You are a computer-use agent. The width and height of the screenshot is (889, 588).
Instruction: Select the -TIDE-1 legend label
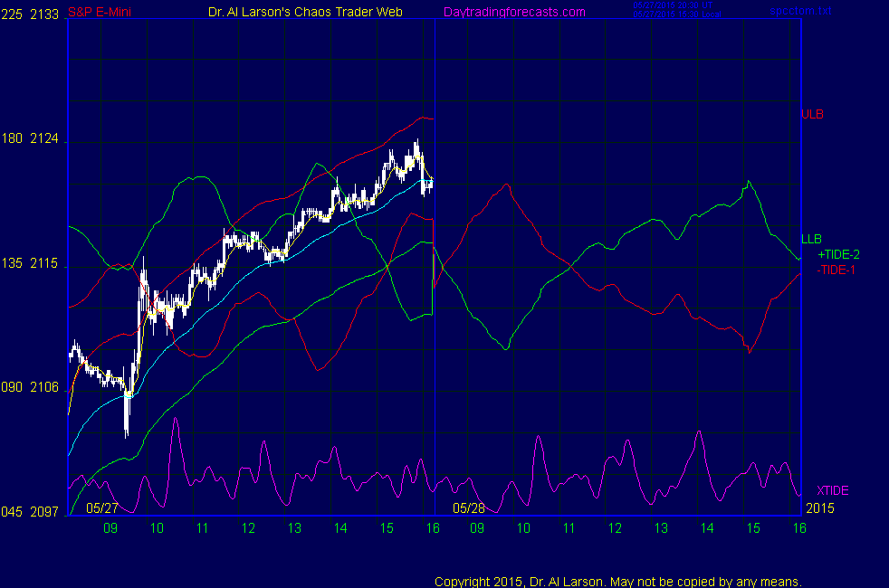[836, 270]
